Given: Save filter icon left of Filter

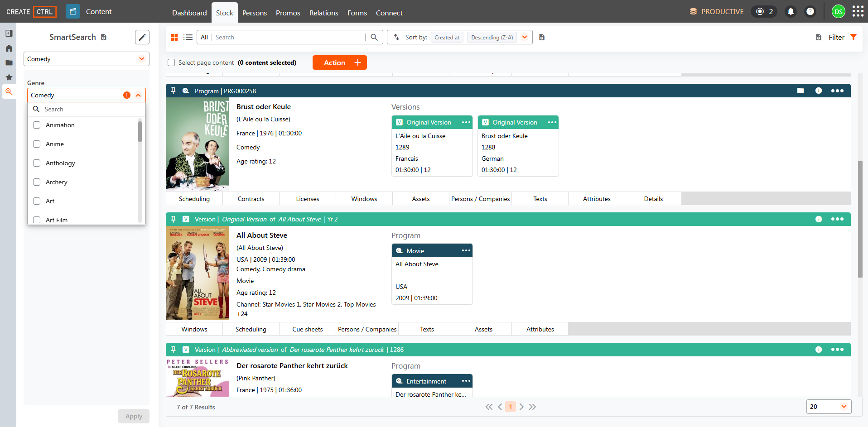Looking at the screenshot, I should point(819,37).
